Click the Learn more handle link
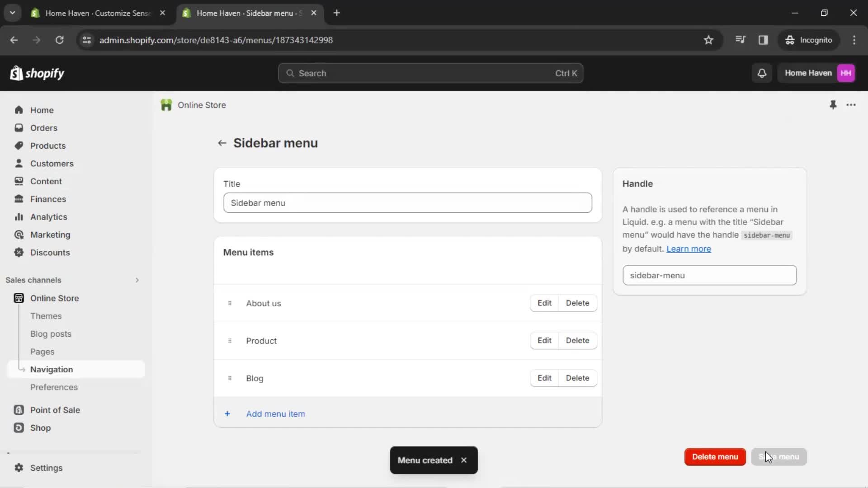The height and width of the screenshot is (488, 868). (x=689, y=249)
